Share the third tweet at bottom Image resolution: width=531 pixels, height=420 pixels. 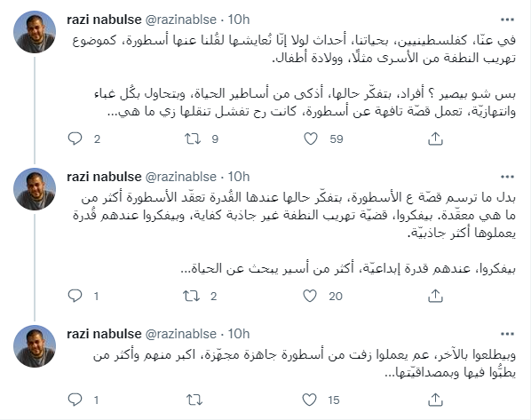pos(435,400)
